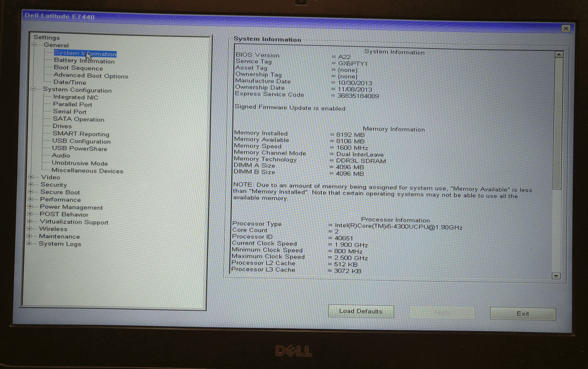Expand the Performance category
This screenshot has width=588, height=369.
(x=30, y=199)
